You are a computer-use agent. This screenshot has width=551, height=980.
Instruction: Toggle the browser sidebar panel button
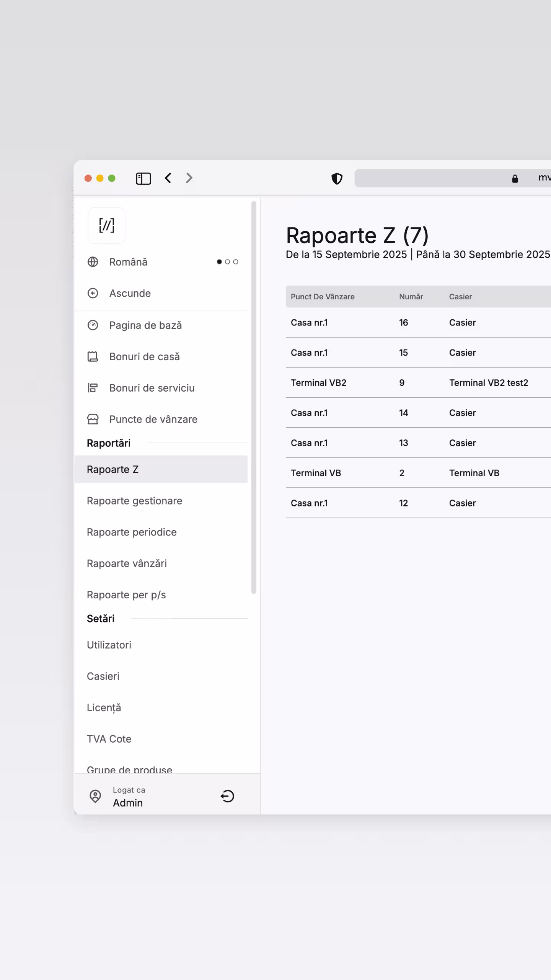point(143,178)
